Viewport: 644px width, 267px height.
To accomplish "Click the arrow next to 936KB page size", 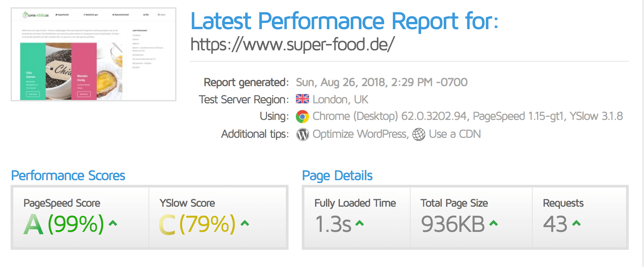I will point(493,223).
